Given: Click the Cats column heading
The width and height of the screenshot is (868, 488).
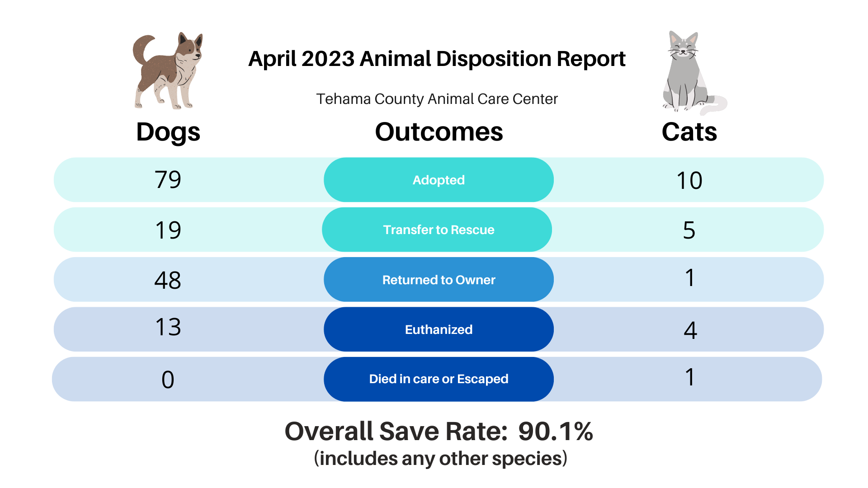Looking at the screenshot, I should tap(689, 132).
